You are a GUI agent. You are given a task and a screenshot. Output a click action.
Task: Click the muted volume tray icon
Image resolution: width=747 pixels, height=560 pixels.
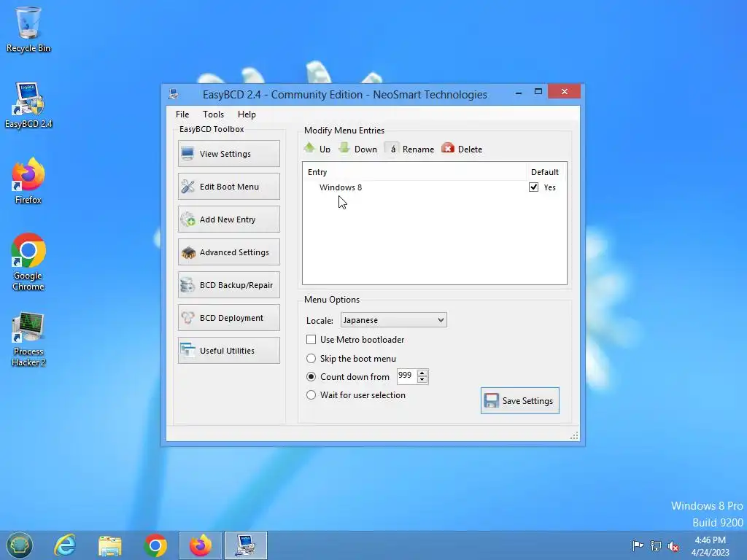[x=673, y=546]
